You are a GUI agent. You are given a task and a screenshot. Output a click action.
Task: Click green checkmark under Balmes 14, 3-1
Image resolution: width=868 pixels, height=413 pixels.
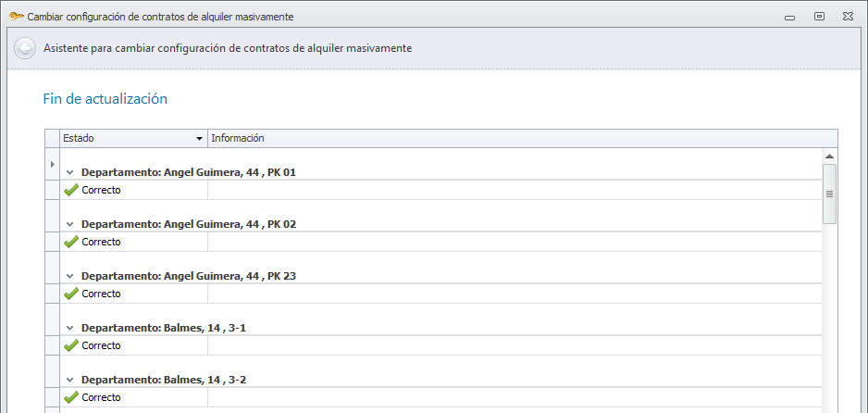[71, 345]
